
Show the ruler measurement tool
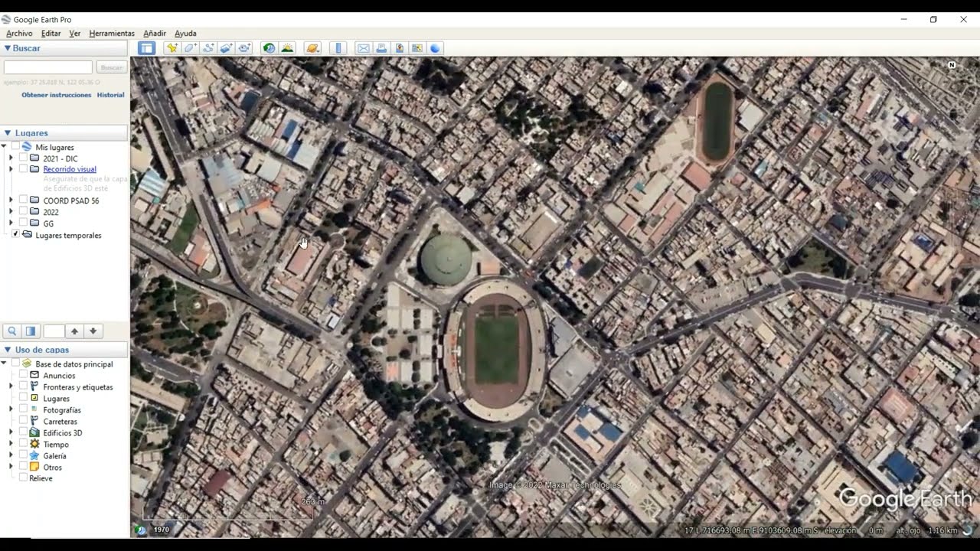click(338, 48)
